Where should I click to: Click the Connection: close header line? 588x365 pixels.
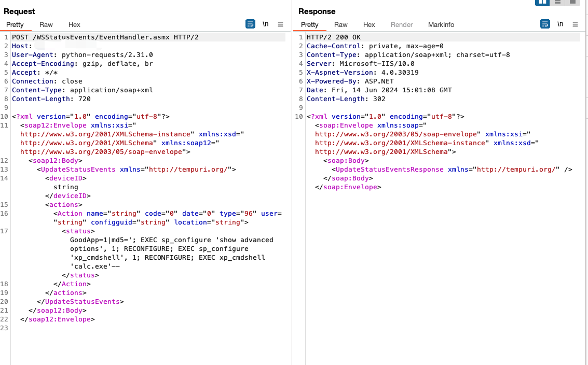click(x=47, y=81)
